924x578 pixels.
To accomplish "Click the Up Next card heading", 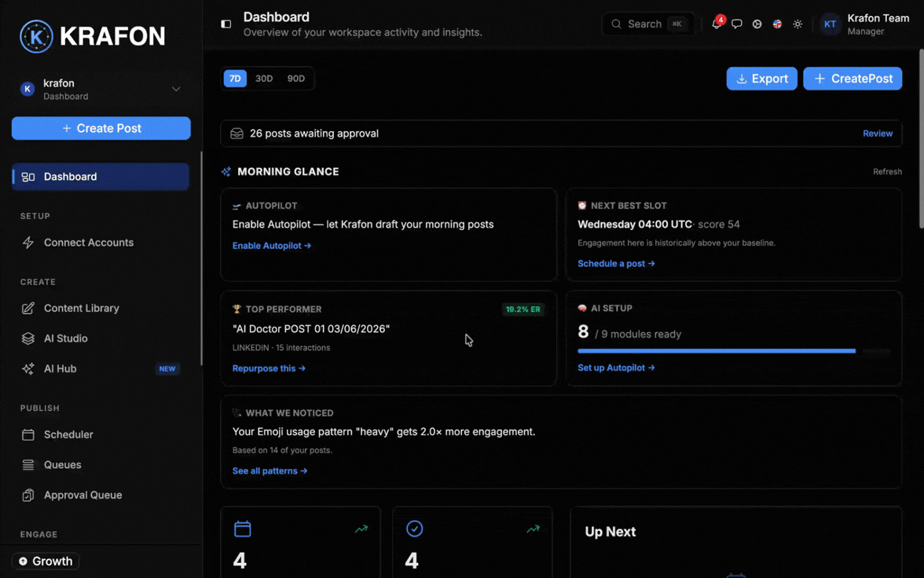I will click(610, 532).
